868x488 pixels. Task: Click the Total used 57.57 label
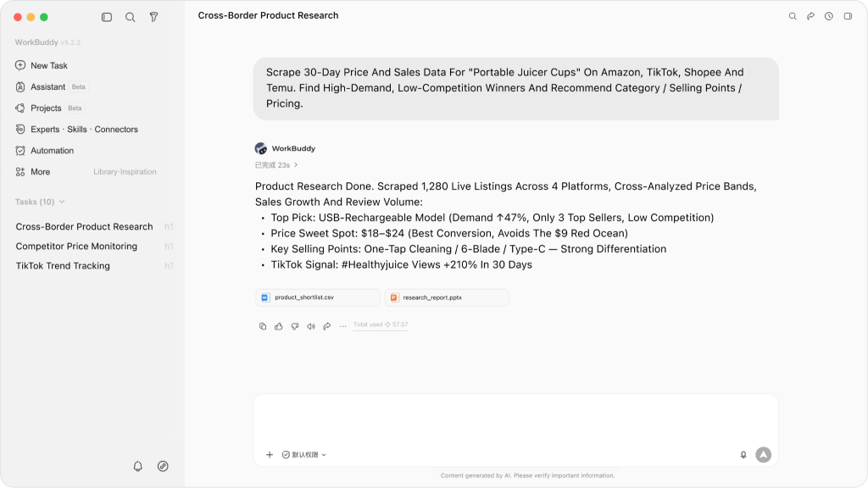[x=381, y=324]
